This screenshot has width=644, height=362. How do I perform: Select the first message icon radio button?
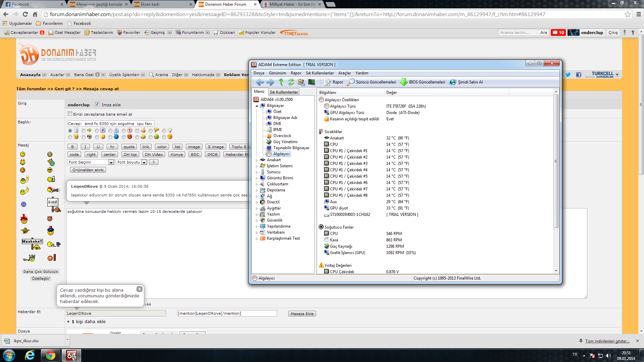(x=70, y=131)
